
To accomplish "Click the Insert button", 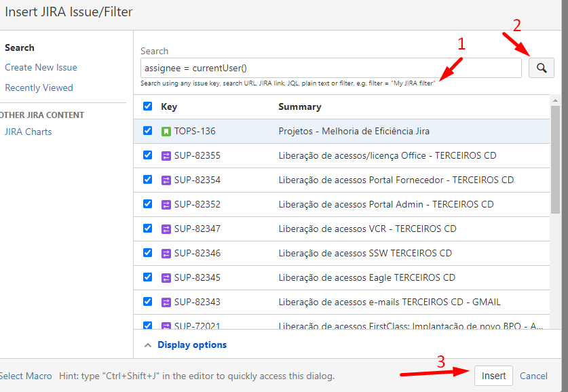I will [x=493, y=376].
